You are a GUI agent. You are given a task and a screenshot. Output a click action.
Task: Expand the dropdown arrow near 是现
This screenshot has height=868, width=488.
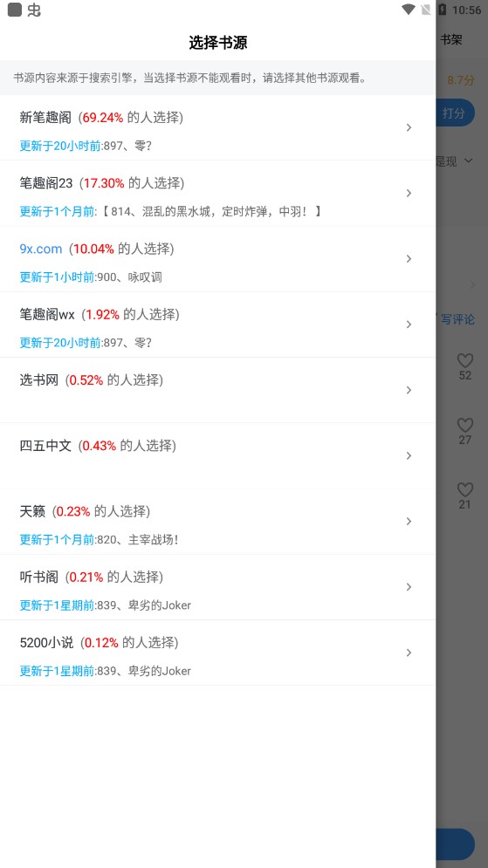point(469,161)
